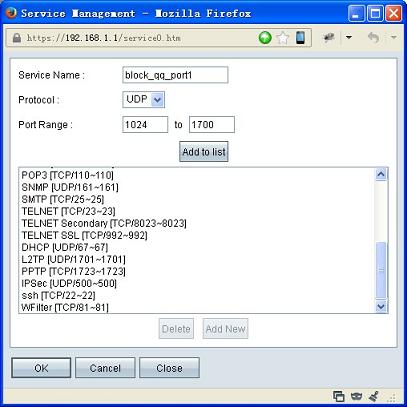Viewport: 407px width, 407px height.
Task: Click the Cancel button
Action: pos(105,368)
